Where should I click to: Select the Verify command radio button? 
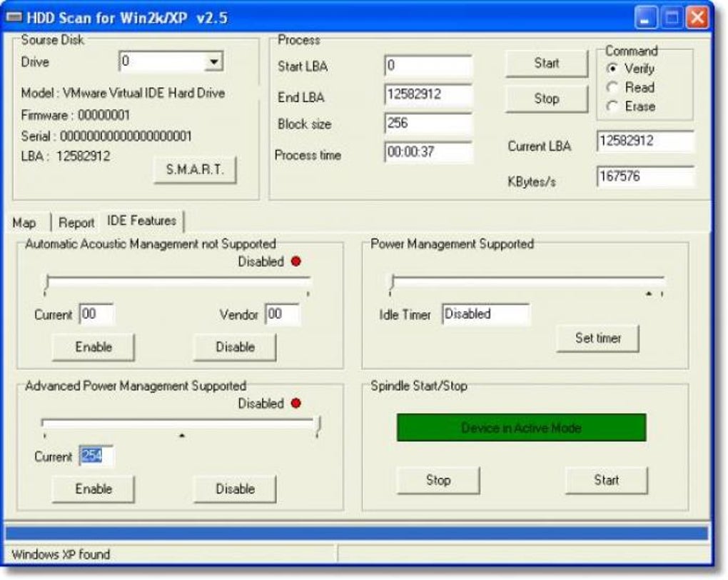coord(612,69)
